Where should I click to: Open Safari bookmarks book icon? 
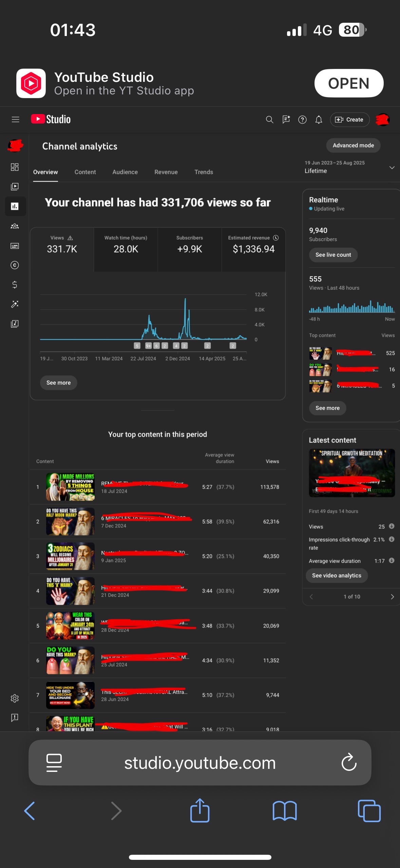coord(285,811)
